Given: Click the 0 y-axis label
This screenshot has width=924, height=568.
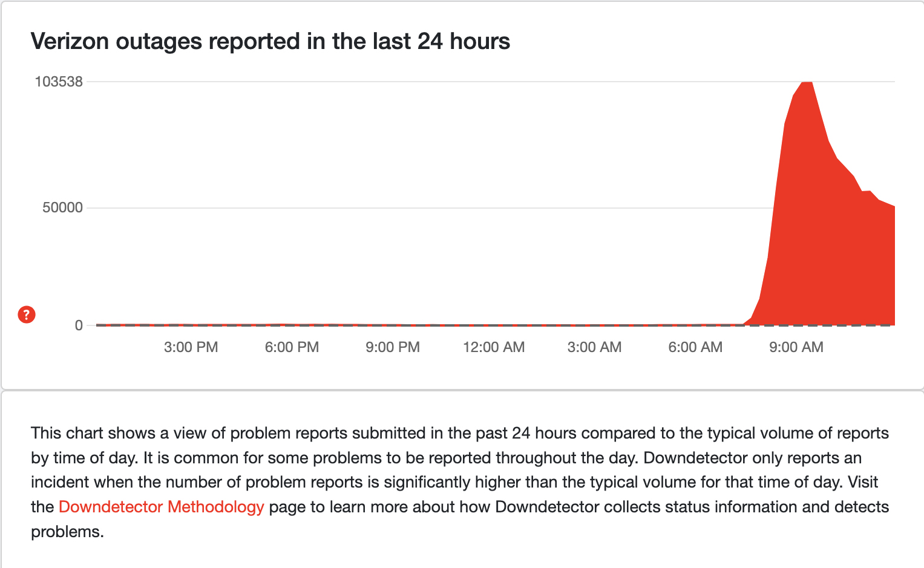Looking at the screenshot, I should tap(79, 325).
